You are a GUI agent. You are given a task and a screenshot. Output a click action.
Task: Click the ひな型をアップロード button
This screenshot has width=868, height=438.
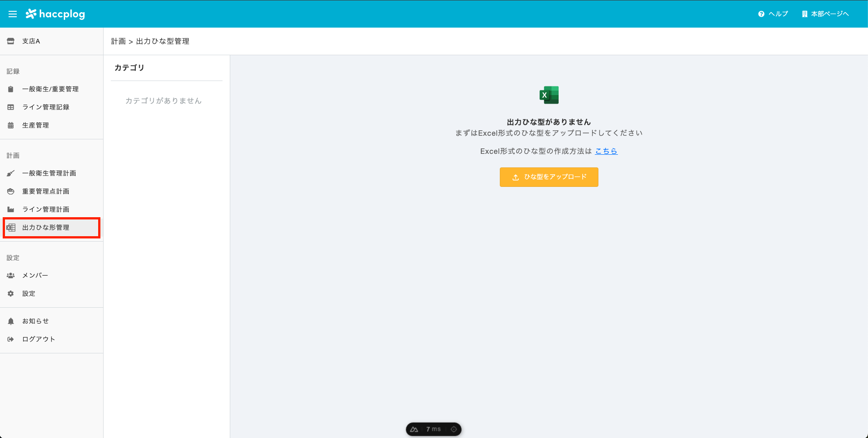pos(549,177)
